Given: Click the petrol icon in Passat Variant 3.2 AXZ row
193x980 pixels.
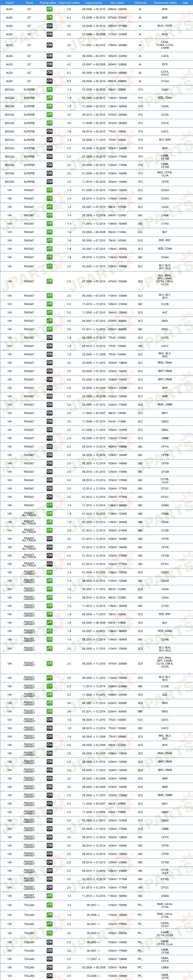Looking at the screenshot, I should click(50, 695).
